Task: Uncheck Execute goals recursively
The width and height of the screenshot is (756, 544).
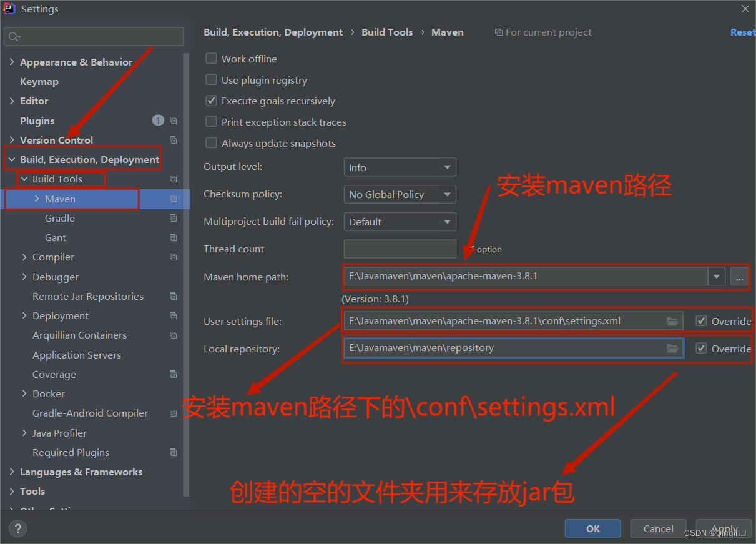Action: coord(212,101)
